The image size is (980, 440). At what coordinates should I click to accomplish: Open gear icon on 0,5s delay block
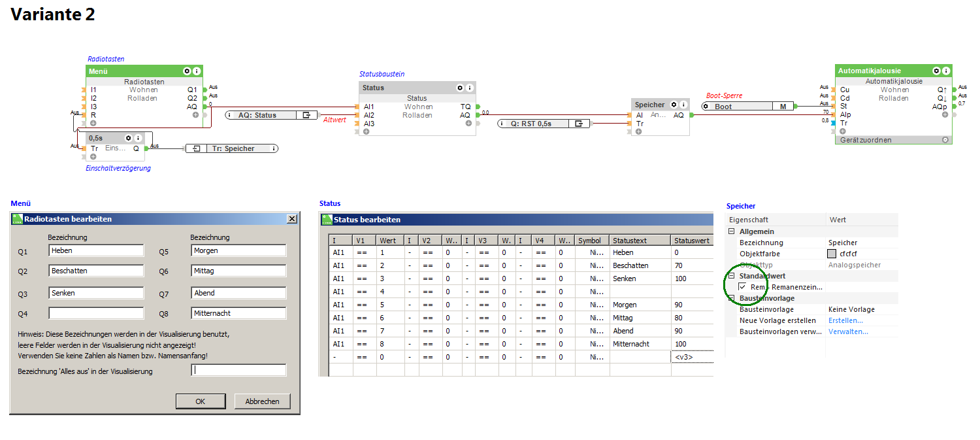pos(129,139)
